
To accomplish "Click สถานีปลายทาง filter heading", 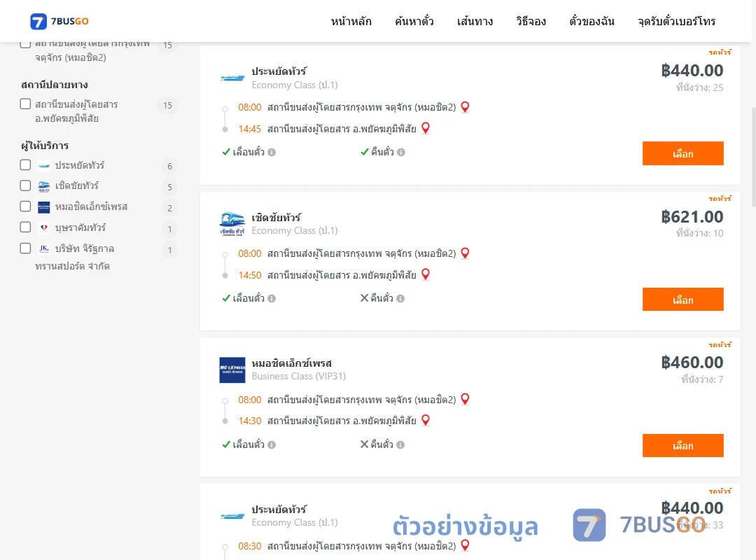I will click(55, 85).
